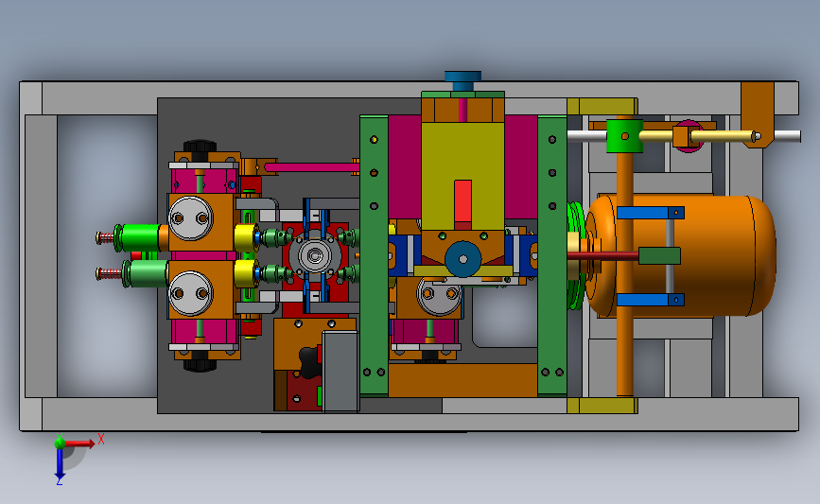This screenshot has height=504, width=820.
Task: Select the lower white two-hole disc on the left block
Action: tap(191, 293)
